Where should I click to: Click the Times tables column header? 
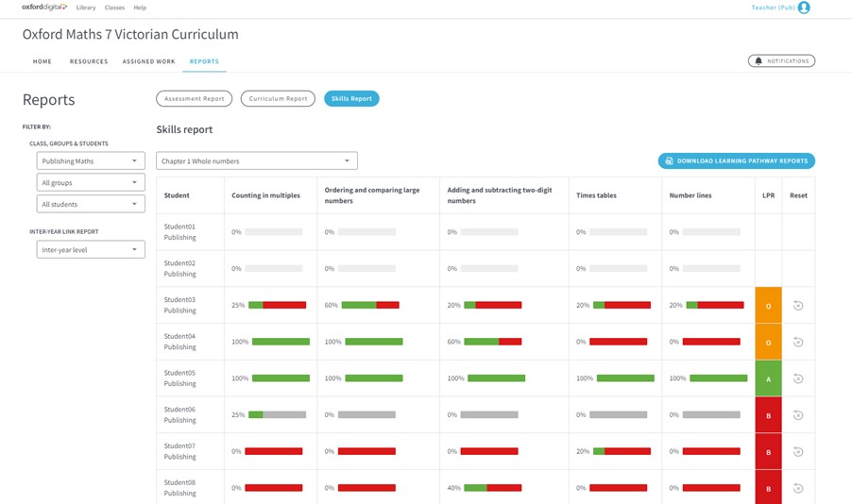click(596, 195)
